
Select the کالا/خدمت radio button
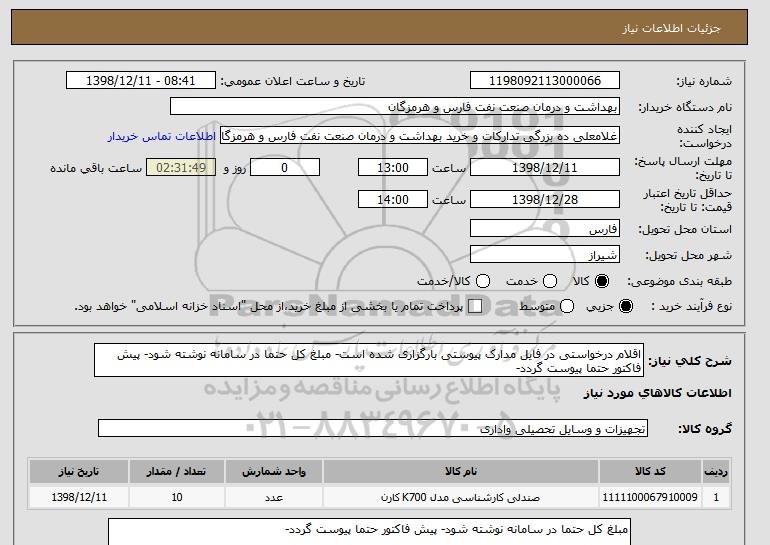483,281
